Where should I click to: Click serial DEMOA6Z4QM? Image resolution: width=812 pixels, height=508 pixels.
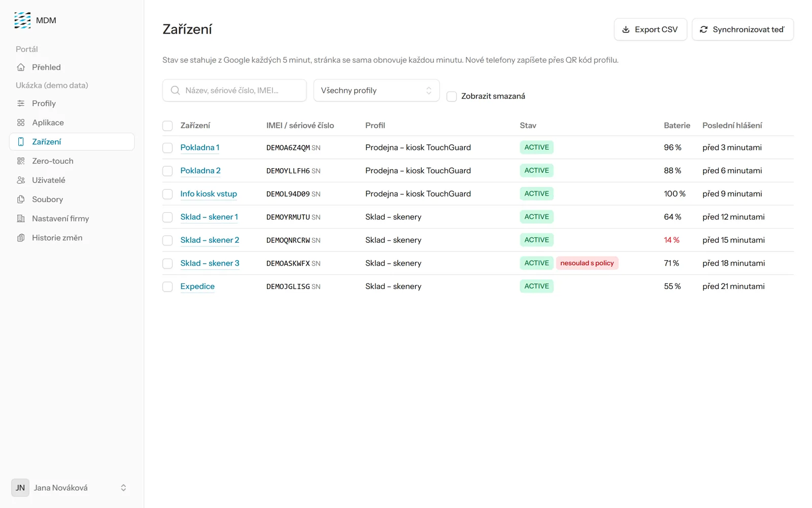(x=288, y=148)
